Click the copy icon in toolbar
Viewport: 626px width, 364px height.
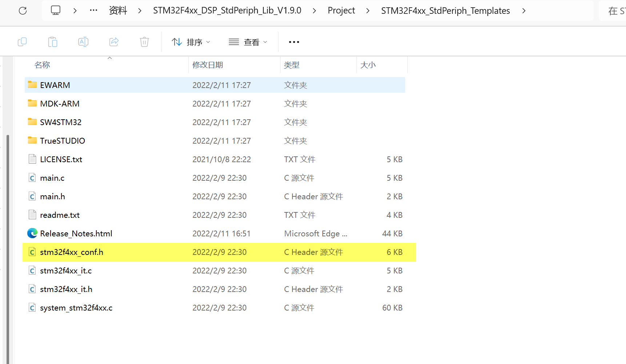coord(22,42)
